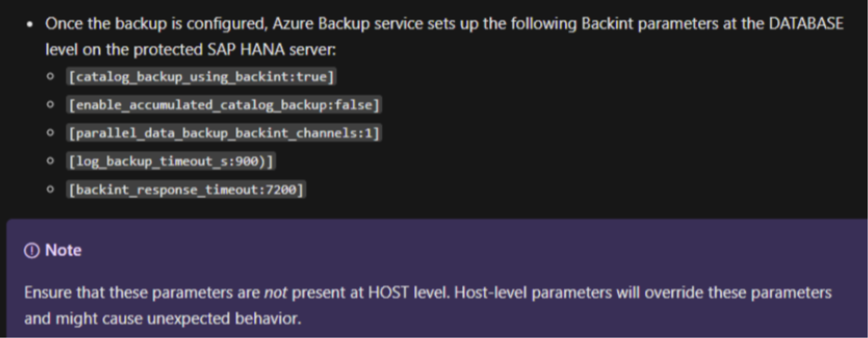The image size is (868, 338).
Task: Click the hollow bullet beside backint_response_timeout
Action: click(x=50, y=189)
